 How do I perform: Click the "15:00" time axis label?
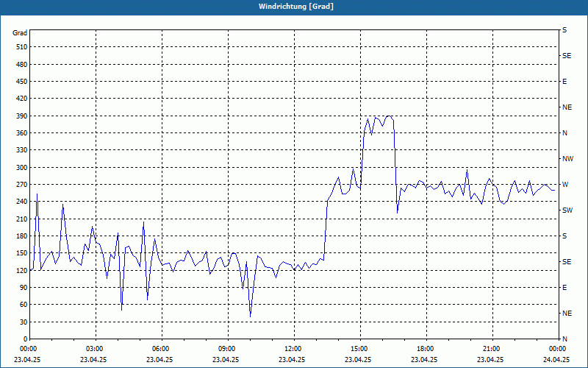click(x=360, y=349)
